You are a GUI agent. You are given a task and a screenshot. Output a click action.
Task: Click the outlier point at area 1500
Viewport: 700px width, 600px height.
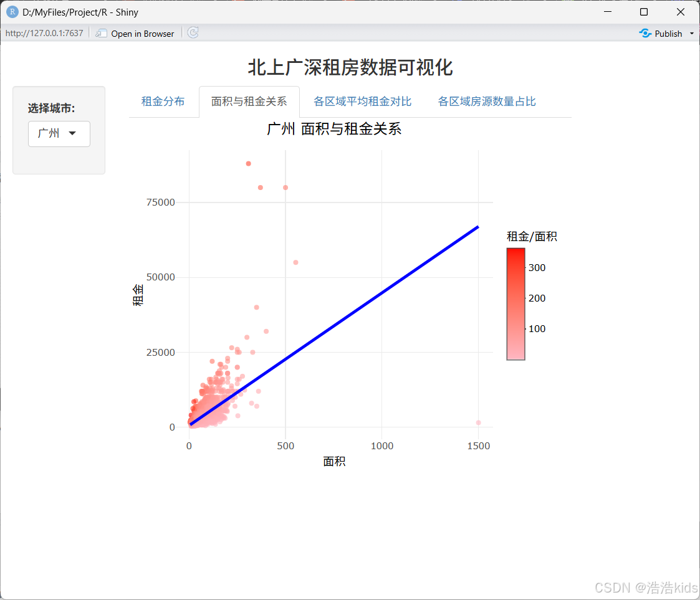click(478, 422)
